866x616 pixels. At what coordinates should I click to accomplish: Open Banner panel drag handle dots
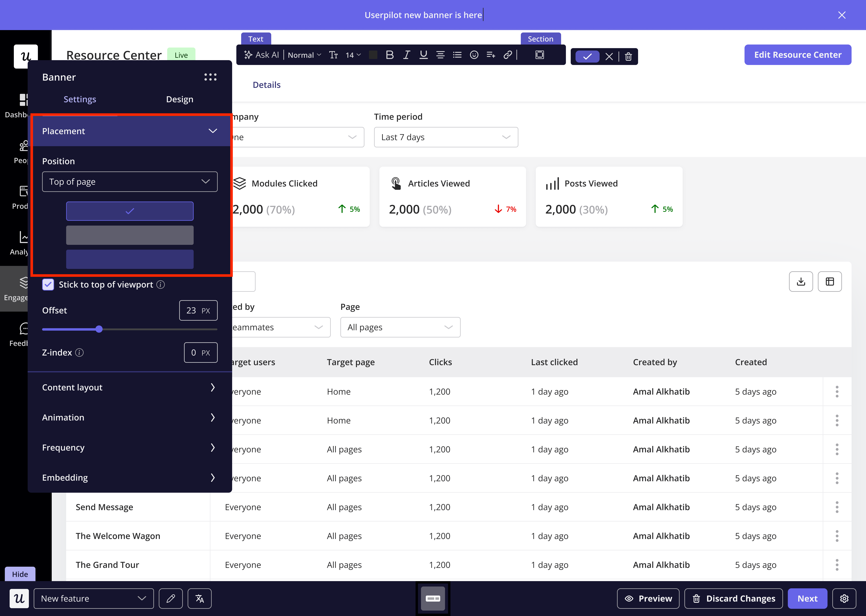pyautogui.click(x=210, y=77)
